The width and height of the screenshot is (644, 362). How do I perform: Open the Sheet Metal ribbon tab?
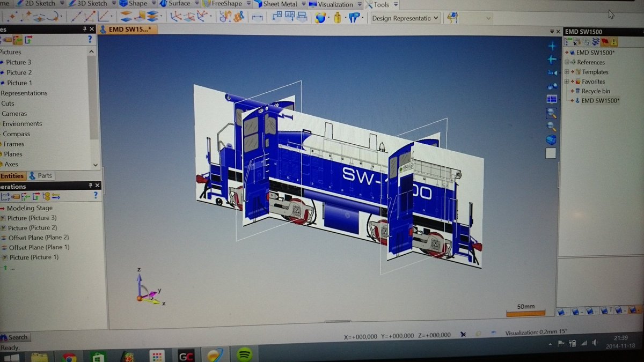click(x=279, y=4)
